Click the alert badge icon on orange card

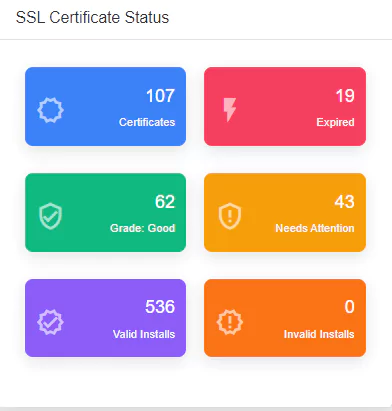[230, 322]
